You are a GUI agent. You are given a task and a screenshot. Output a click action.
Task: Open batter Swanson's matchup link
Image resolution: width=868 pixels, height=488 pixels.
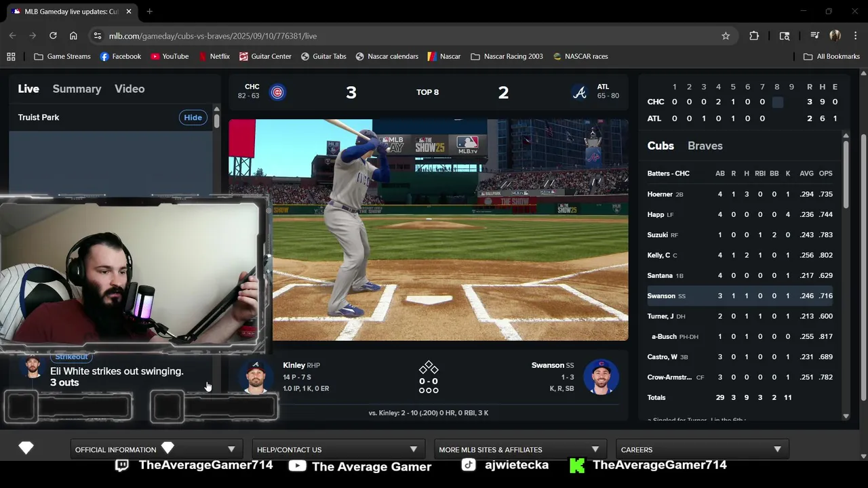pyautogui.click(x=548, y=365)
